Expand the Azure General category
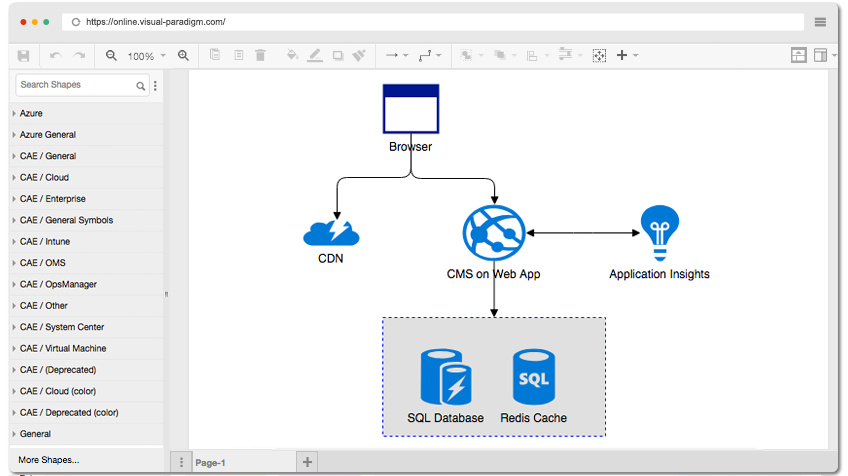The width and height of the screenshot is (848, 476). pos(87,135)
